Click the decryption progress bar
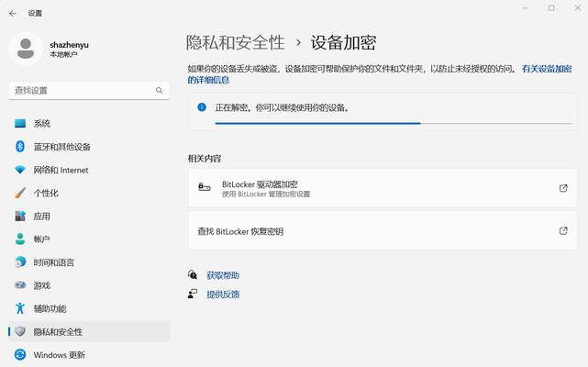Viewport: 588px width, 367px height. pos(394,123)
